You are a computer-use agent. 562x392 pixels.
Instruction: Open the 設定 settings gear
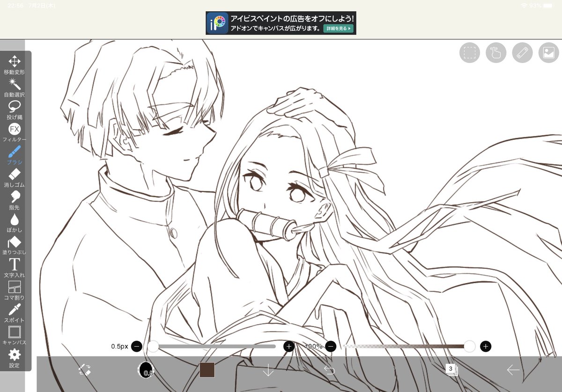[x=15, y=358]
